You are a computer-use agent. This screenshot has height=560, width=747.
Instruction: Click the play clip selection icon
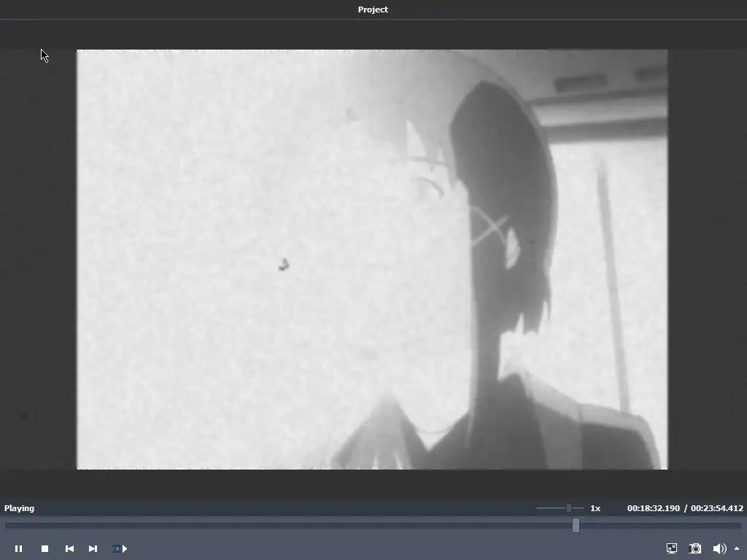[x=120, y=548]
